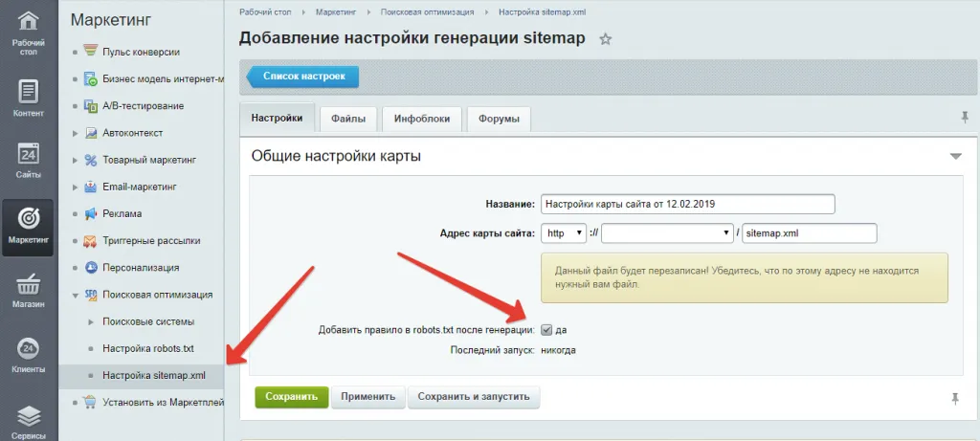The height and width of the screenshot is (441, 980).
Task: Click the Сохранить и запустить button
Action: tap(474, 396)
